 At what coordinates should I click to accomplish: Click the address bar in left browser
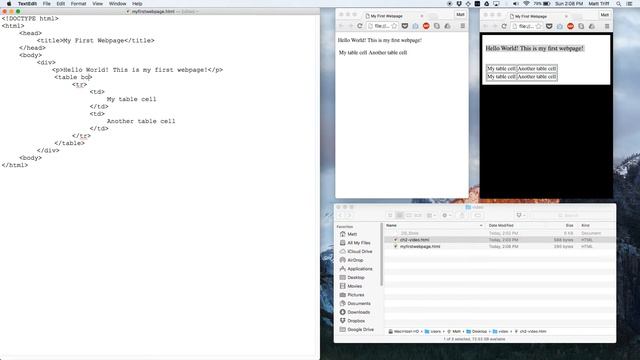(x=382, y=26)
